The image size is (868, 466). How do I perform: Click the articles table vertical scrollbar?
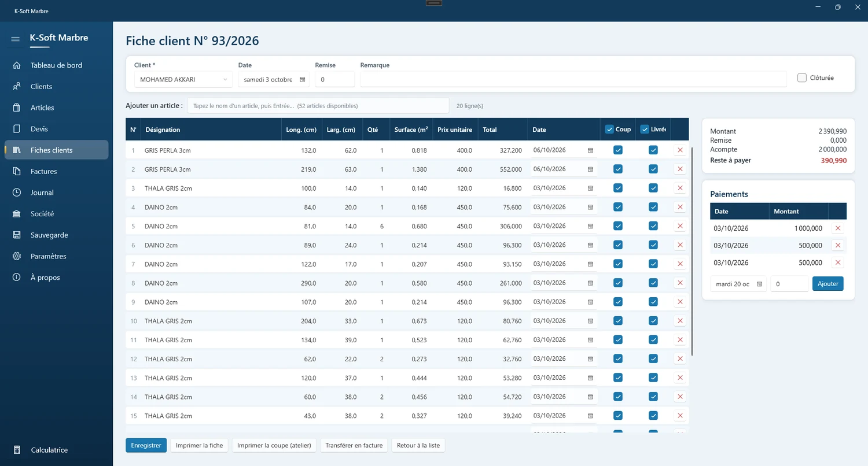click(x=692, y=251)
